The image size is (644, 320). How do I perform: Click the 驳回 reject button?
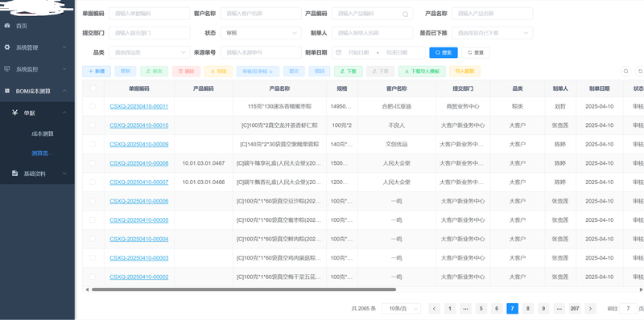point(319,72)
